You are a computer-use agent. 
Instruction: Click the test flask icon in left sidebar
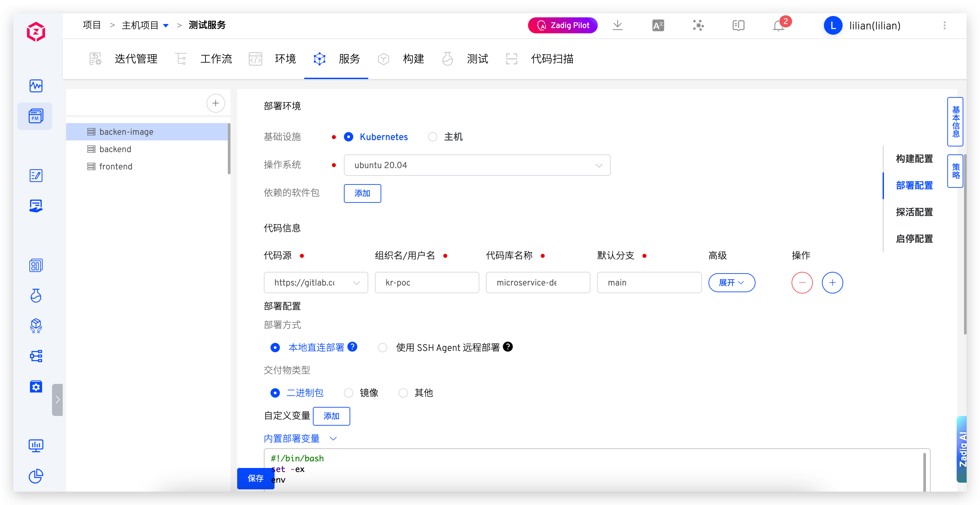coord(35,296)
